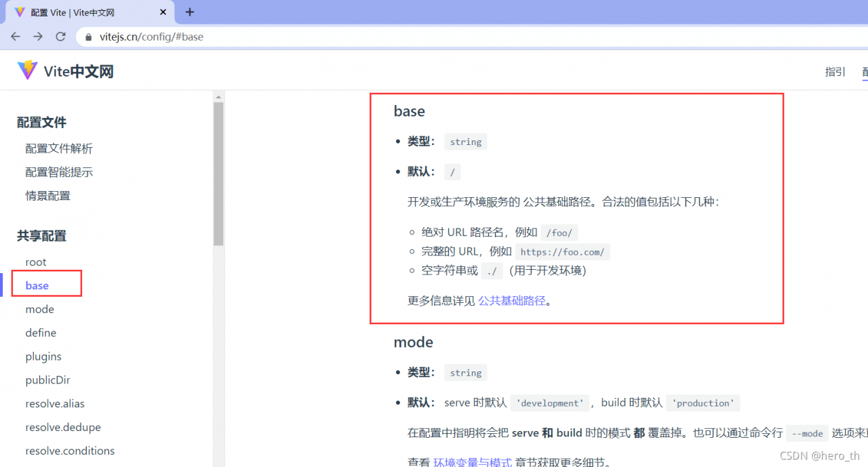The height and width of the screenshot is (467, 868).
Task: Open the mode section from the sidebar
Action: [x=39, y=309]
